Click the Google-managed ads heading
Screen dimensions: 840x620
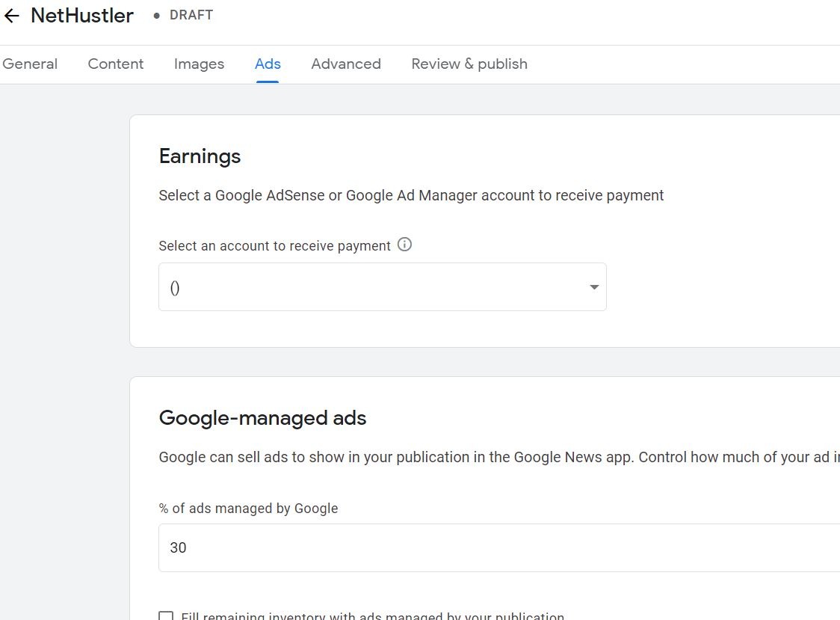coord(262,418)
